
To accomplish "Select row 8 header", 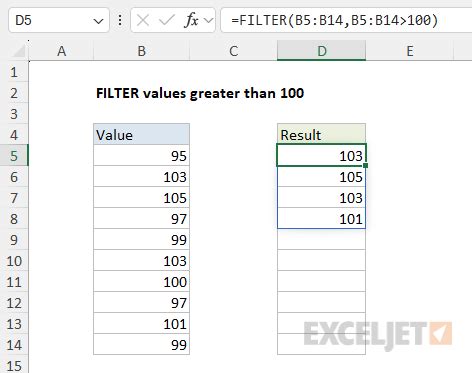I will [14, 219].
